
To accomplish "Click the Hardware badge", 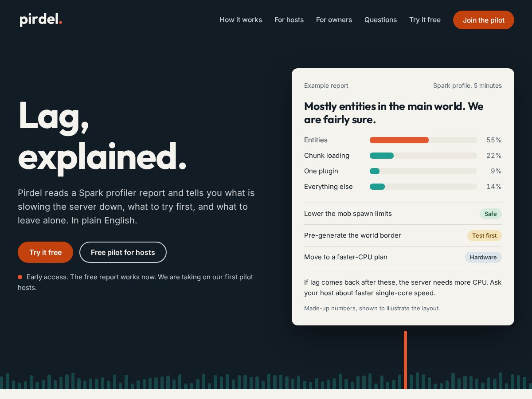I will [483, 257].
